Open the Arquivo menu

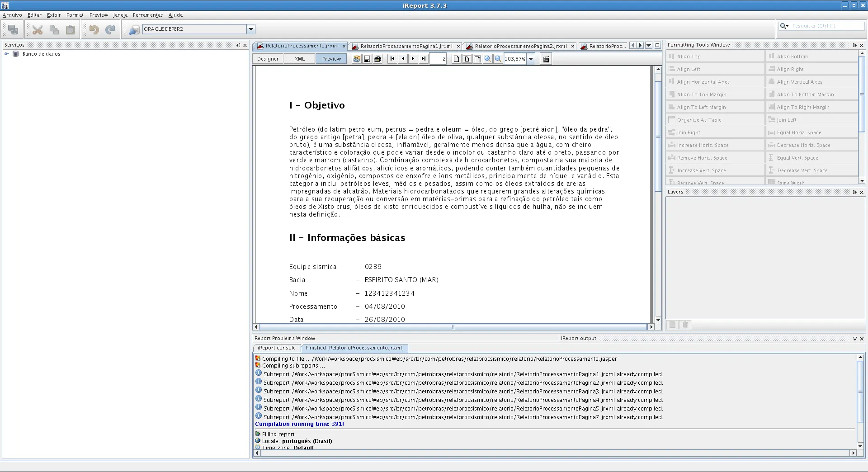[12, 15]
